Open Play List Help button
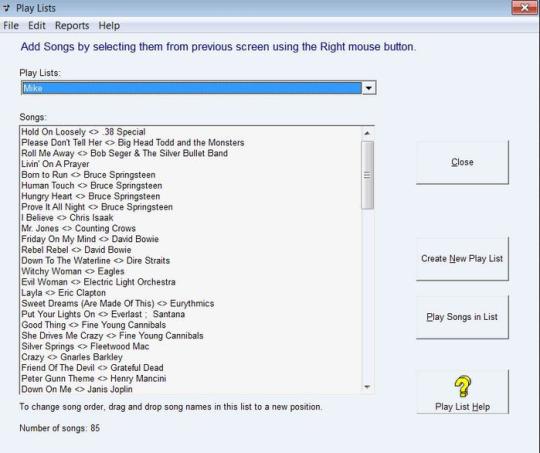The width and height of the screenshot is (540, 453). coord(462,392)
